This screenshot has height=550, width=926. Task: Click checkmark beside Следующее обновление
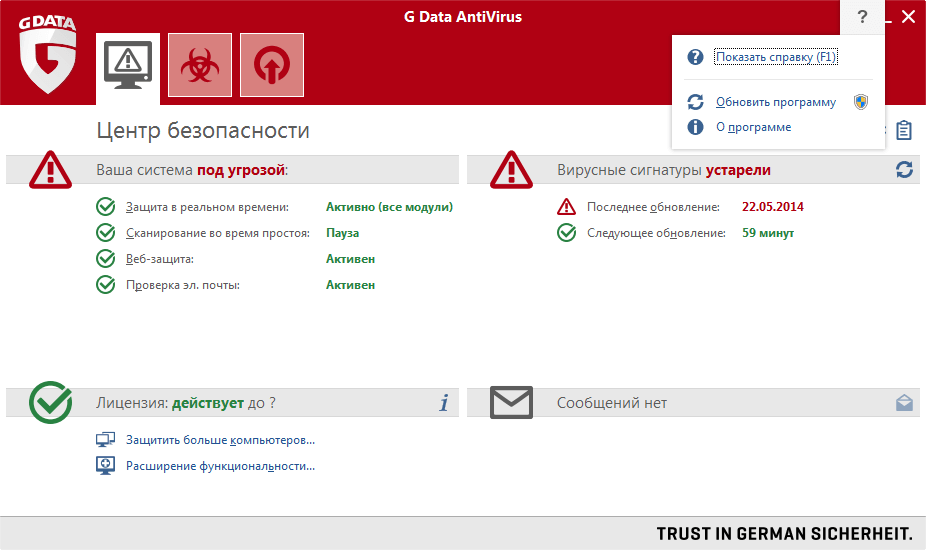click(x=566, y=233)
